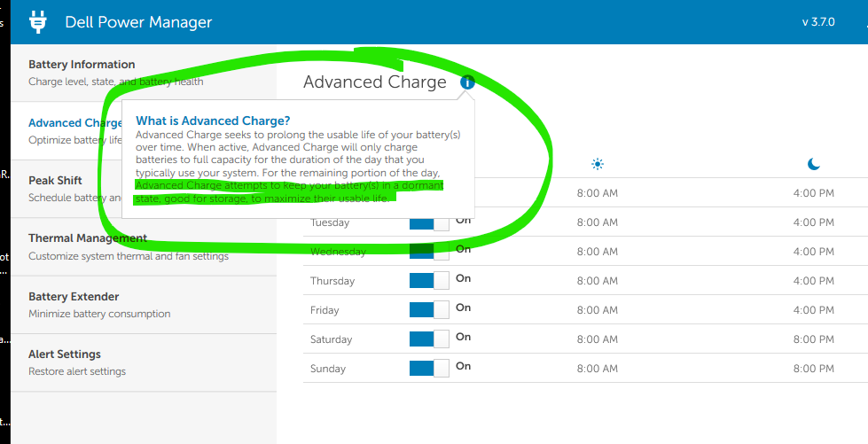Toggle Advanced Charge switch for Friday

click(x=429, y=310)
